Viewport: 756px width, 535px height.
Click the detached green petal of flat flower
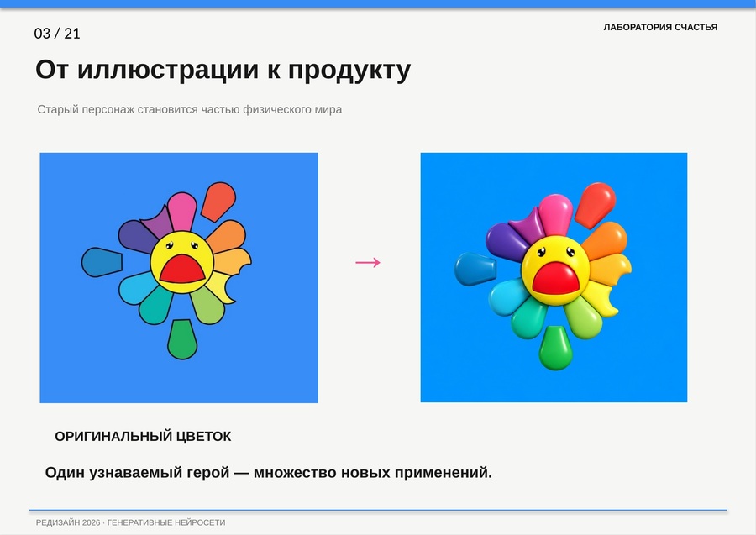pos(182,338)
